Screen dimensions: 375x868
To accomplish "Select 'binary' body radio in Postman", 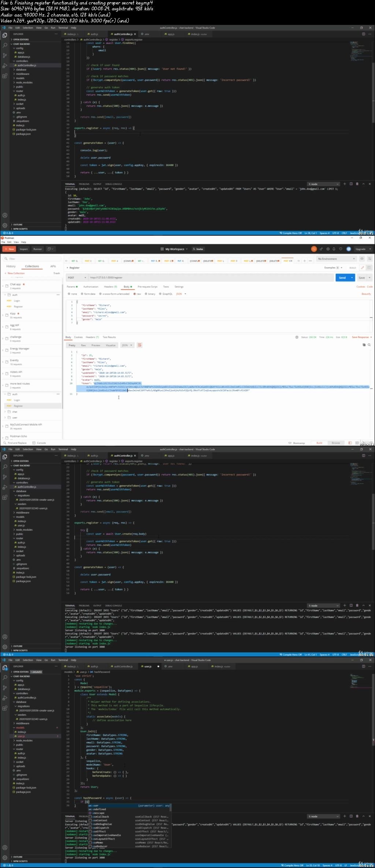I will click(x=146, y=294).
